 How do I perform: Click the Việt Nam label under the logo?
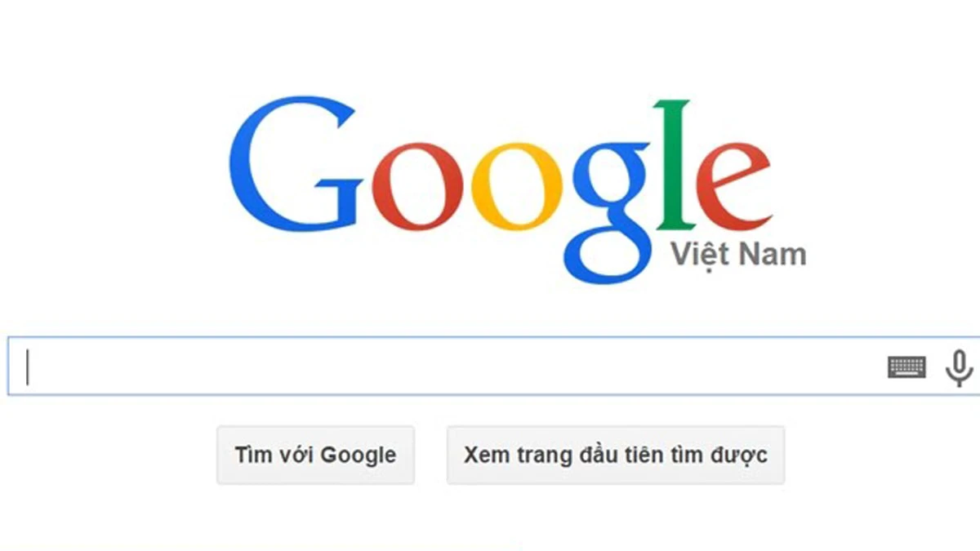[x=738, y=255]
